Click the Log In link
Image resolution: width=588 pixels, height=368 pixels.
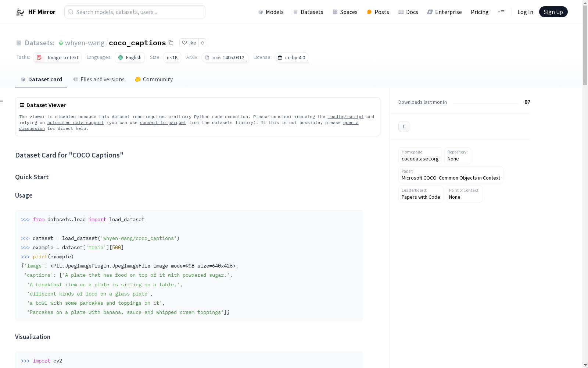click(x=525, y=12)
